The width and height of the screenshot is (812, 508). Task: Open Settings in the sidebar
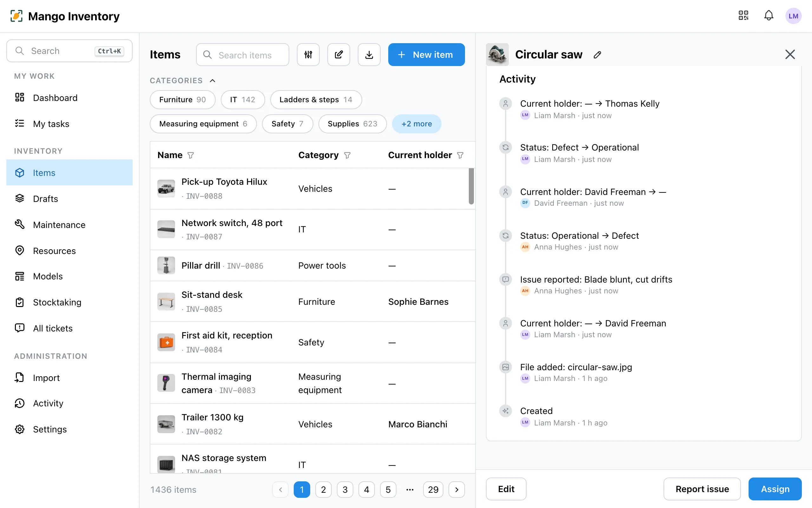click(x=69, y=429)
